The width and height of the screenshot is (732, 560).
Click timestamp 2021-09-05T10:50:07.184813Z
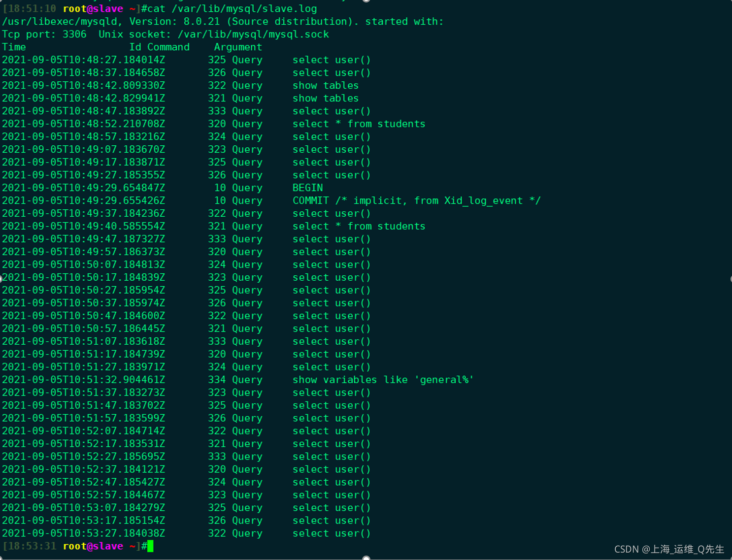tap(84, 265)
